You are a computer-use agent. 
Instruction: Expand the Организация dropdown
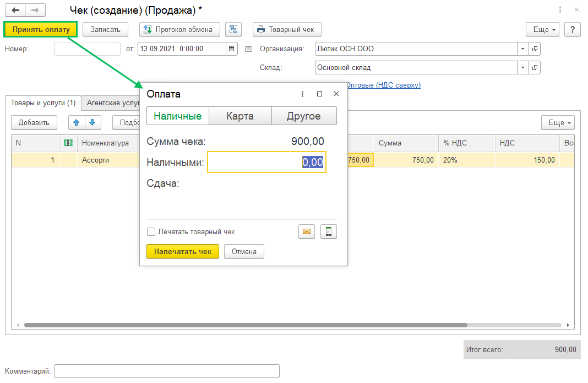(522, 49)
